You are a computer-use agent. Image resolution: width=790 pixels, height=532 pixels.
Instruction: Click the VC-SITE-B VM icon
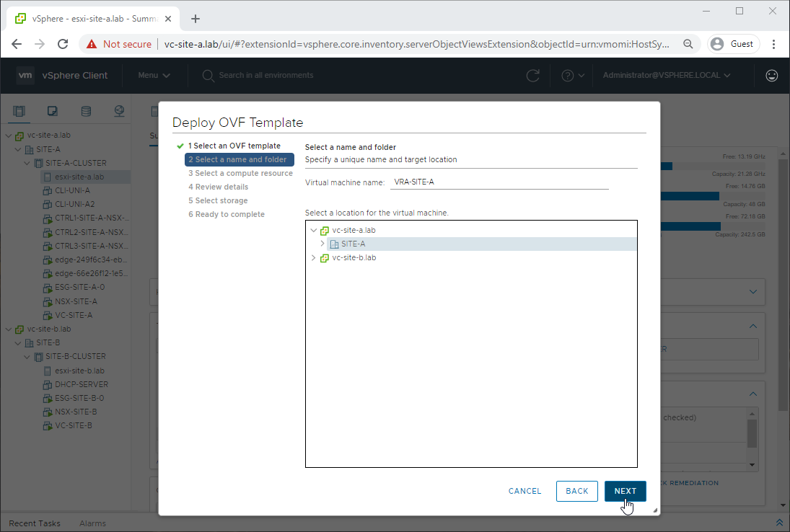tap(48, 426)
